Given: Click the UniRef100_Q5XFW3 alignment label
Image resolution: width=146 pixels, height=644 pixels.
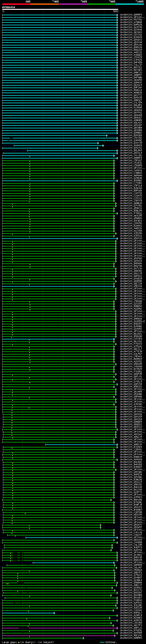Looking at the screenshot, I should 131,259.
